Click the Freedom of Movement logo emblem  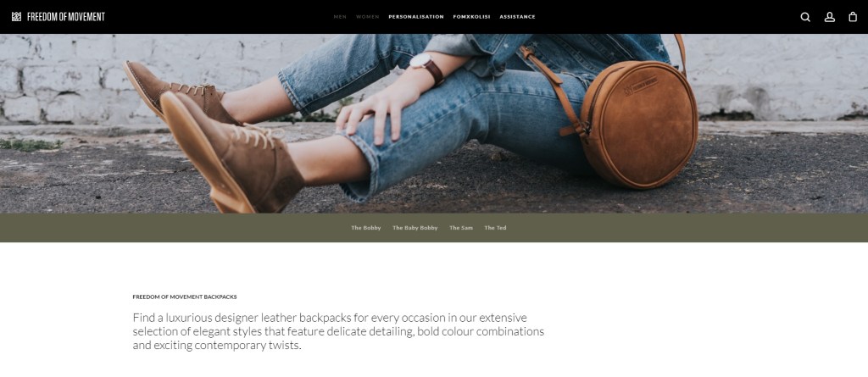click(x=17, y=17)
